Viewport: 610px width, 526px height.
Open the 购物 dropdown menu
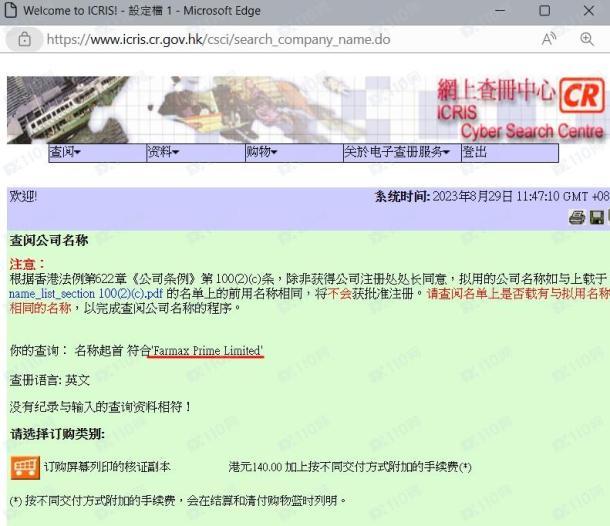294,153
